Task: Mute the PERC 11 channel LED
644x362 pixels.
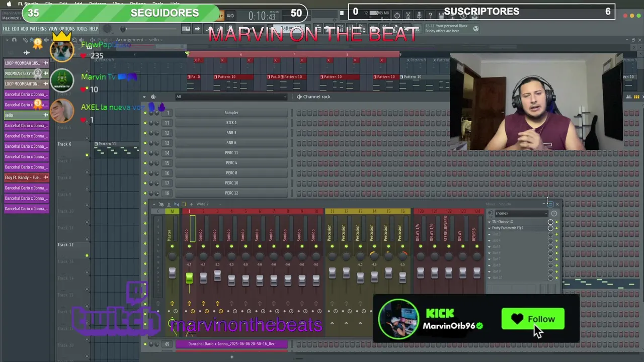Action: [145, 153]
